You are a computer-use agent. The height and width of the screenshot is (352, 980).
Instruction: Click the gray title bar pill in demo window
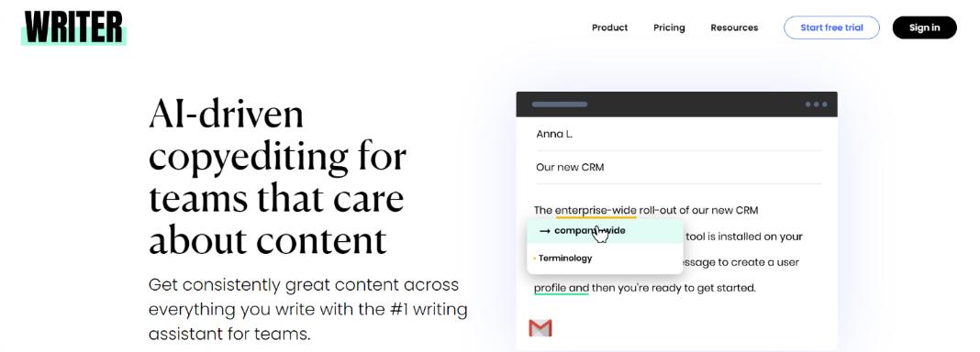point(560,104)
